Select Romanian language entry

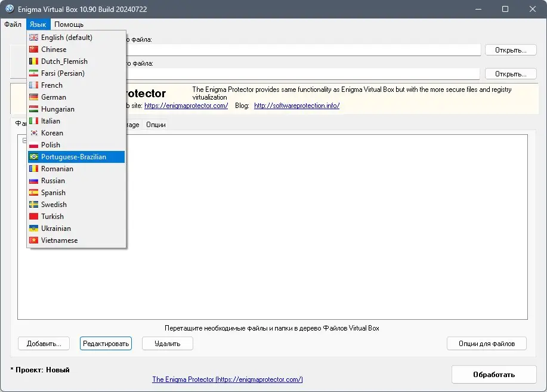tap(76, 169)
